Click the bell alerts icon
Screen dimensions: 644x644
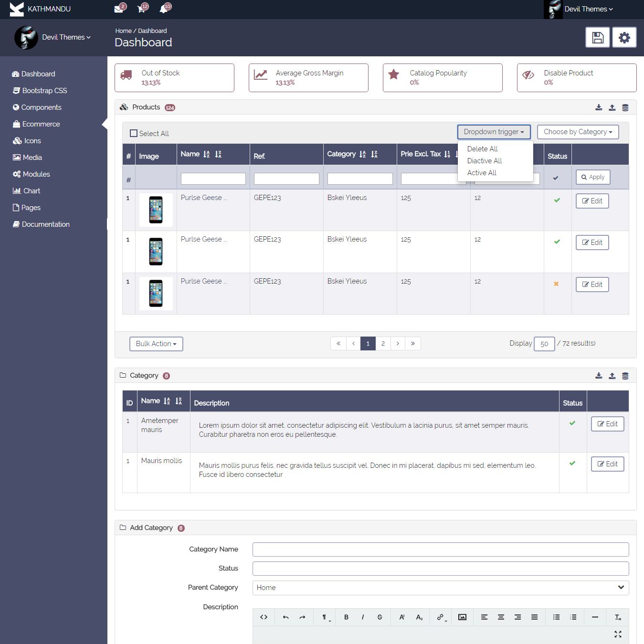coord(164,9)
